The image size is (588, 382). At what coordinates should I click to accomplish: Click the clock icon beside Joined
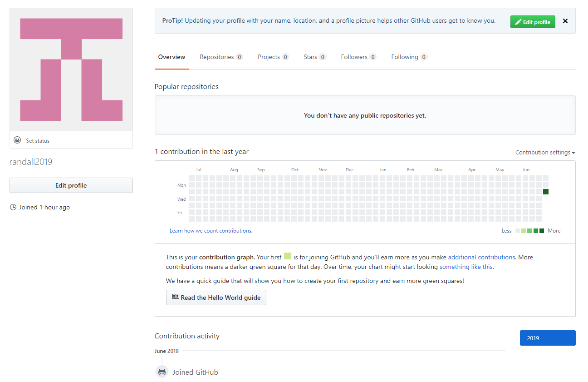click(13, 207)
